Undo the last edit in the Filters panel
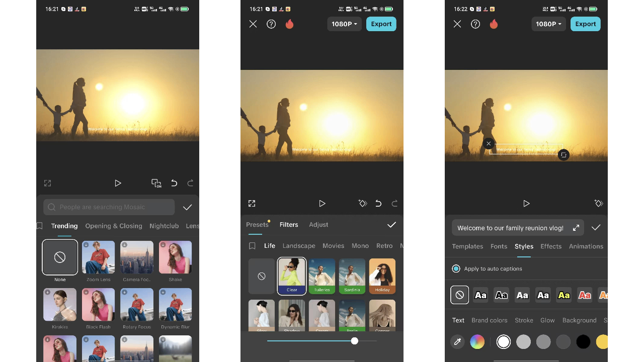The height and width of the screenshot is (362, 644). click(x=378, y=203)
